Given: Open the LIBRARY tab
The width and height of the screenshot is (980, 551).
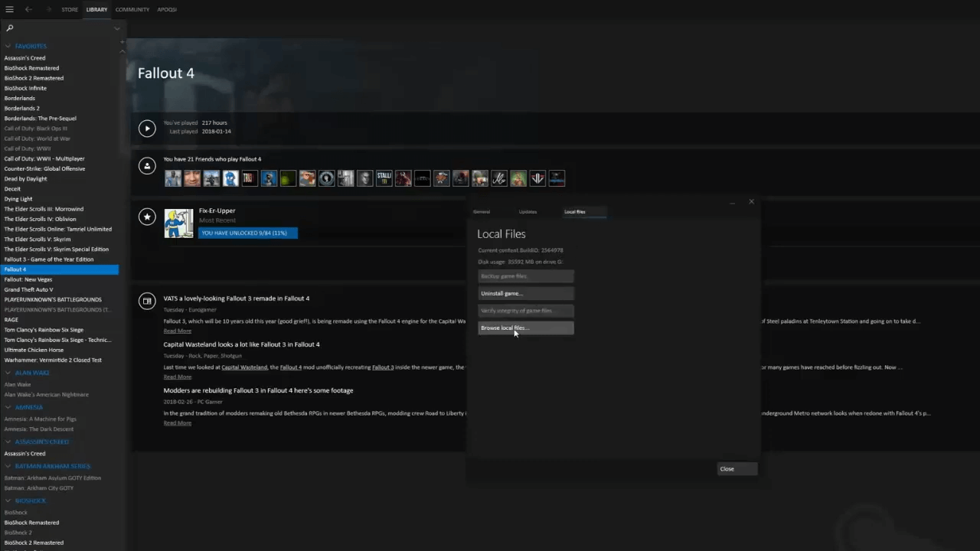Looking at the screenshot, I should pyautogui.click(x=96, y=9).
